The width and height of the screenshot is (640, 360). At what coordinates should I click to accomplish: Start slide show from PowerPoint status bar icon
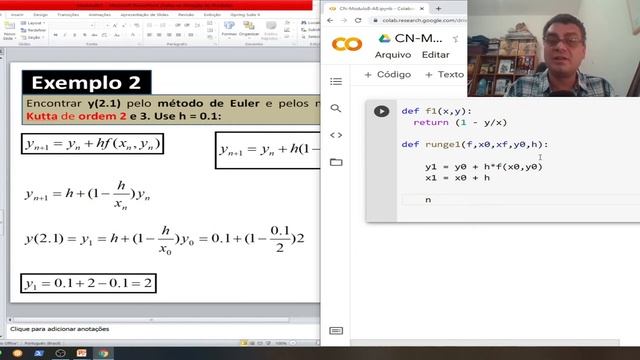pos(268,343)
